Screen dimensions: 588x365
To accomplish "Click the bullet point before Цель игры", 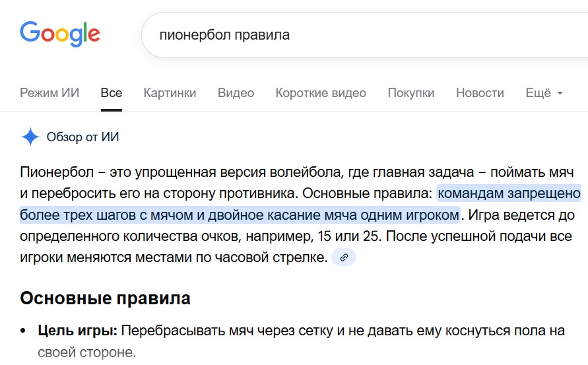I will 23,331.
